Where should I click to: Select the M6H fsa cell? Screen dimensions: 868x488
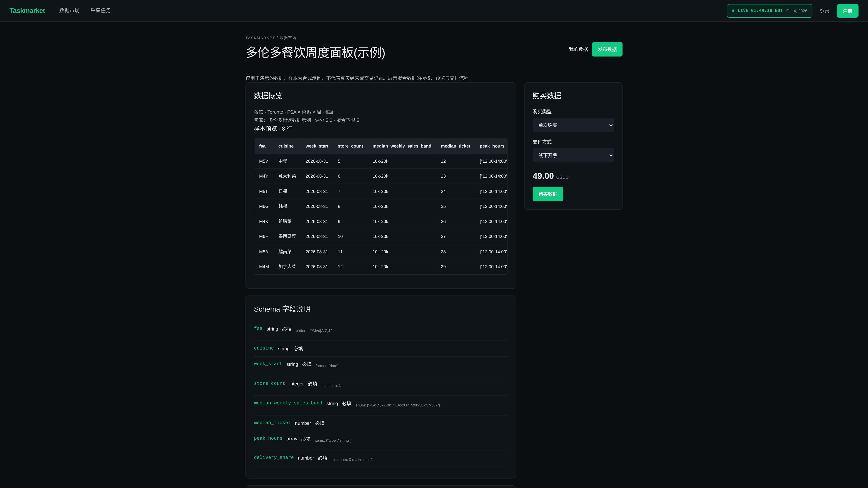[x=264, y=236]
